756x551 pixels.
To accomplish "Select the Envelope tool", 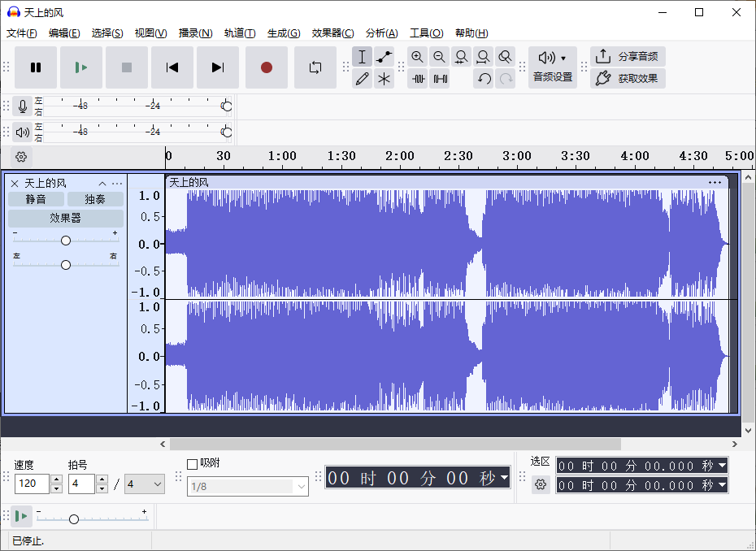I will pyautogui.click(x=384, y=57).
